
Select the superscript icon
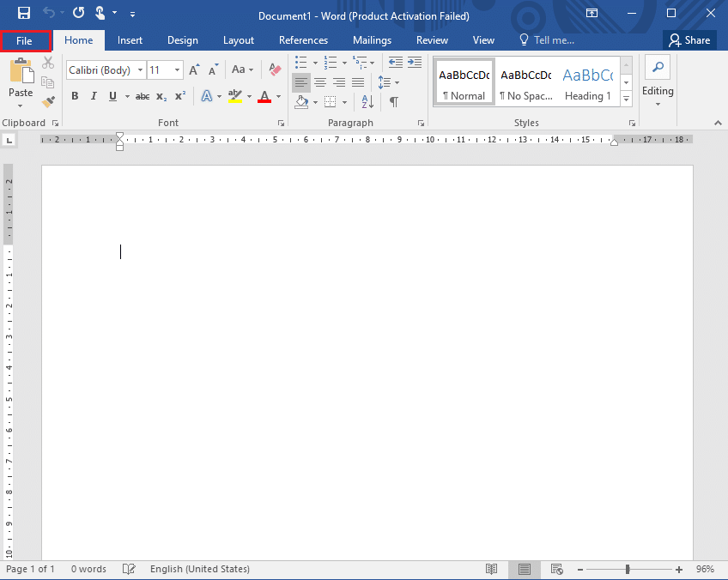(179, 96)
